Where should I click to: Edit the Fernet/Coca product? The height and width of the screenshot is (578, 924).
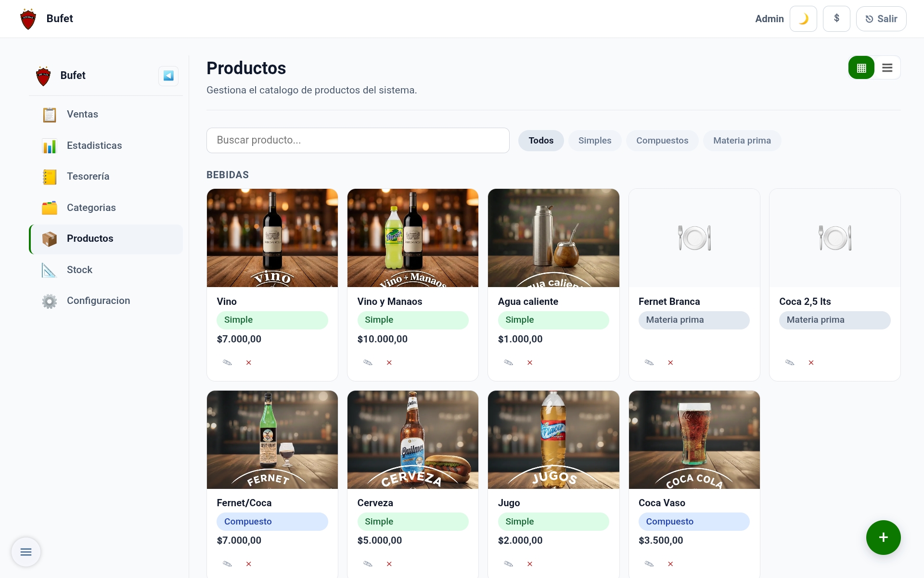[228, 564]
